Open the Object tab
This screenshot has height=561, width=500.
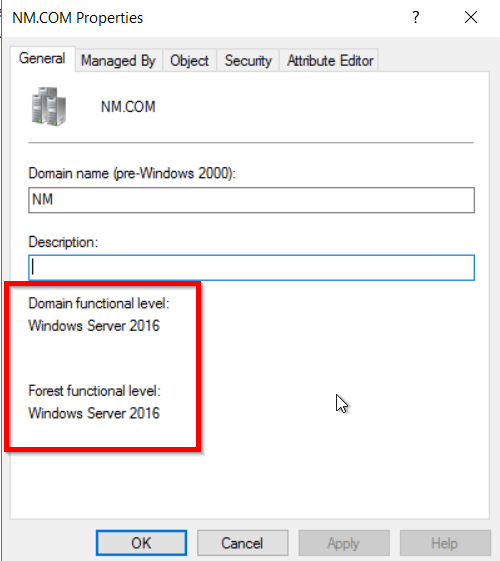(x=189, y=60)
